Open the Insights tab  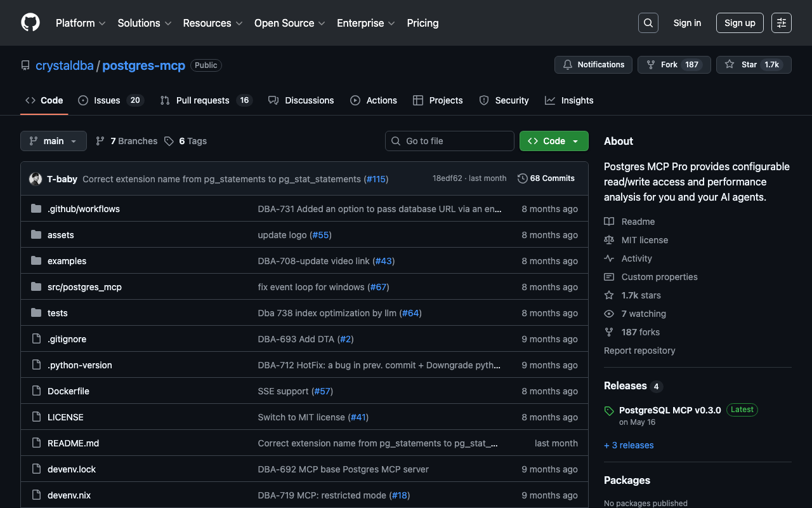(x=569, y=100)
